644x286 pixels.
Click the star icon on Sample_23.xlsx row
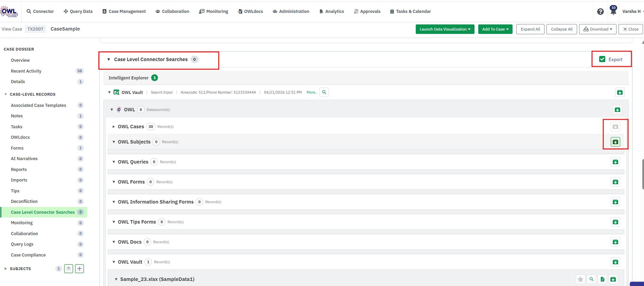(580, 279)
